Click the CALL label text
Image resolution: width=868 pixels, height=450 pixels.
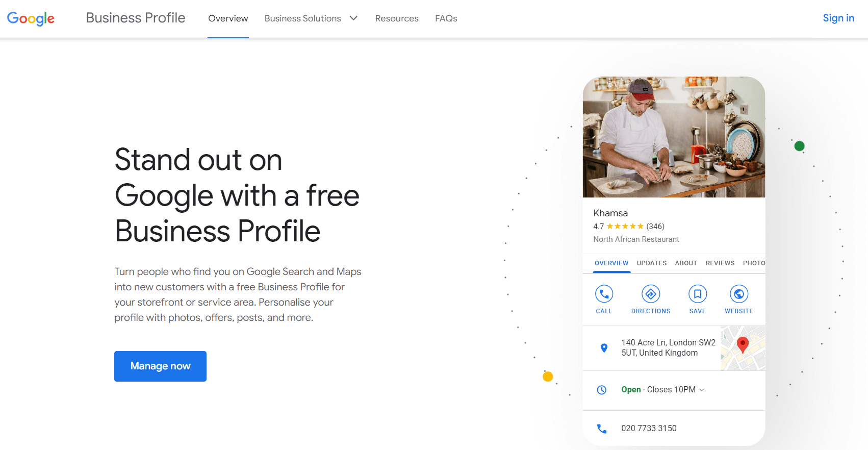(604, 311)
